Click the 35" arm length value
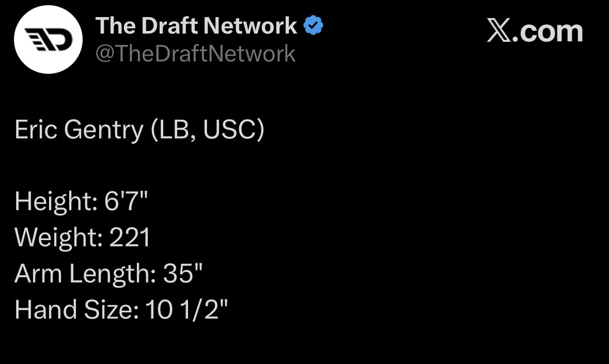The image size is (609, 364). [183, 273]
